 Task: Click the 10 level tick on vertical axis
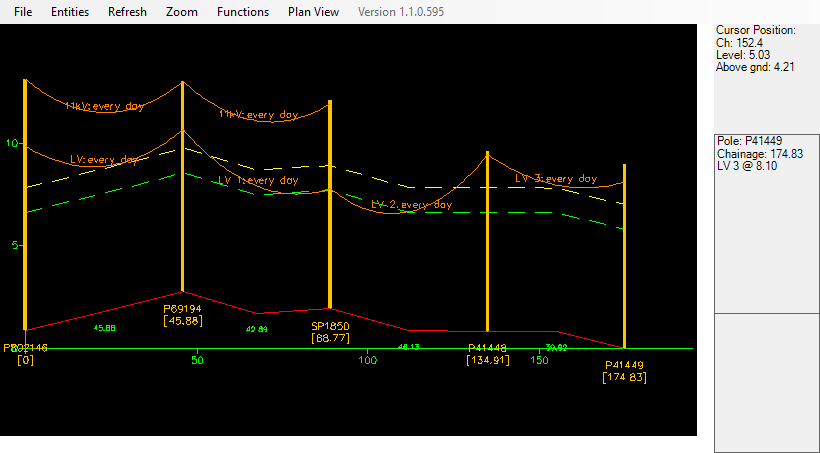[12, 143]
